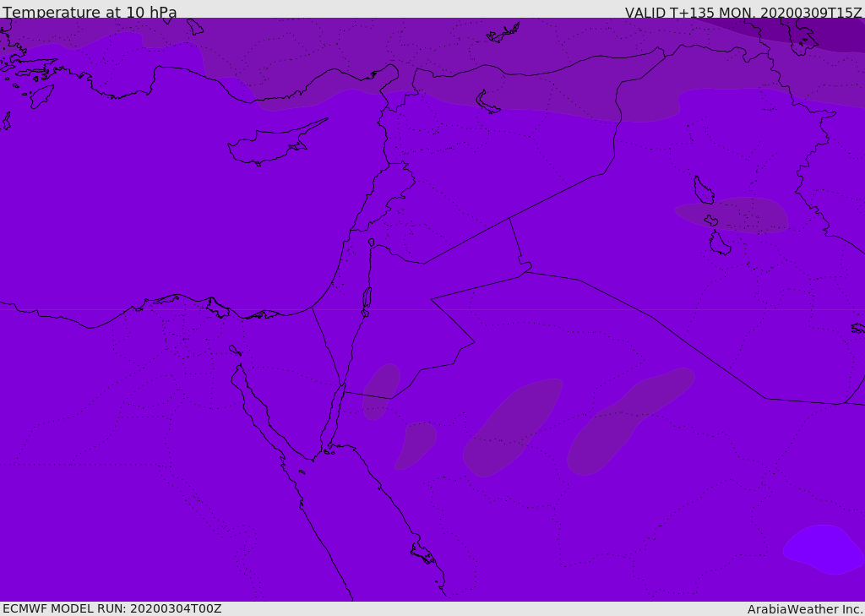This screenshot has height=616, width=865.
Task: Click the Dead Sea outline on map
Action: pyautogui.click(x=367, y=301)
